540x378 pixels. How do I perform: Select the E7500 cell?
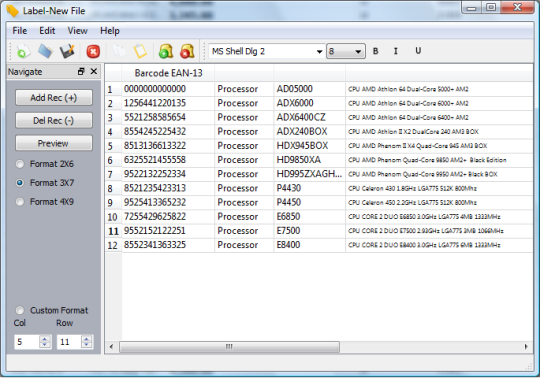click(310, 231)
